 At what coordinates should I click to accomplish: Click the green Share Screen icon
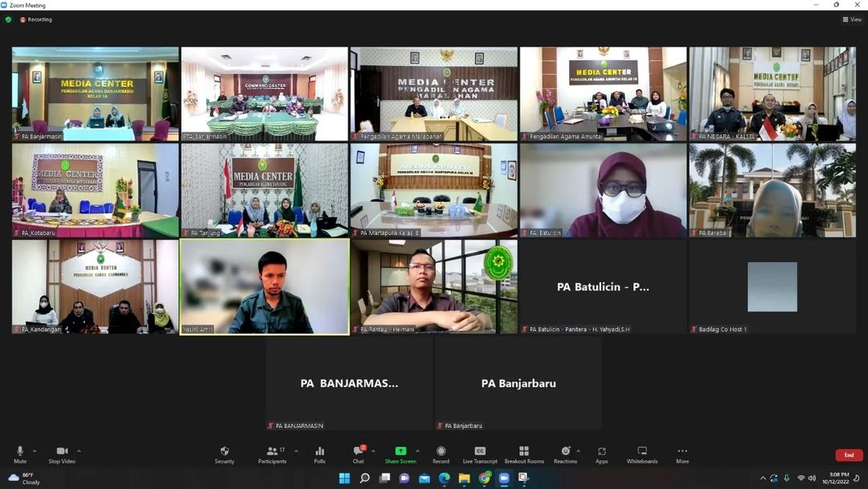400,452
